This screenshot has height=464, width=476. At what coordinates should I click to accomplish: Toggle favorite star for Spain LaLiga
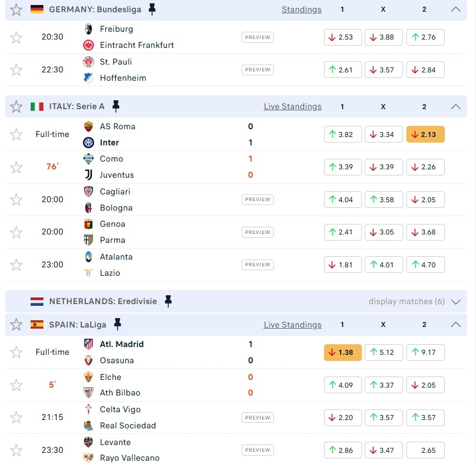click(x=17, y=325)
